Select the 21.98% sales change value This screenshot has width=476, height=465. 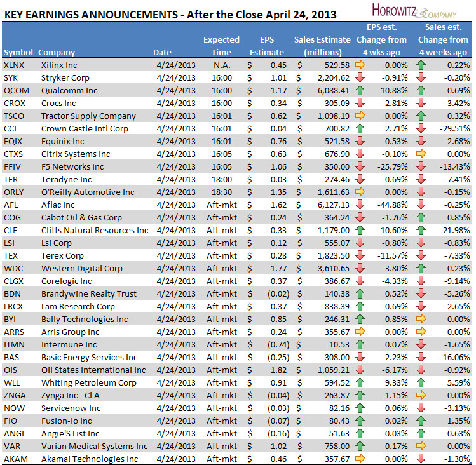(x=456, y=231)
